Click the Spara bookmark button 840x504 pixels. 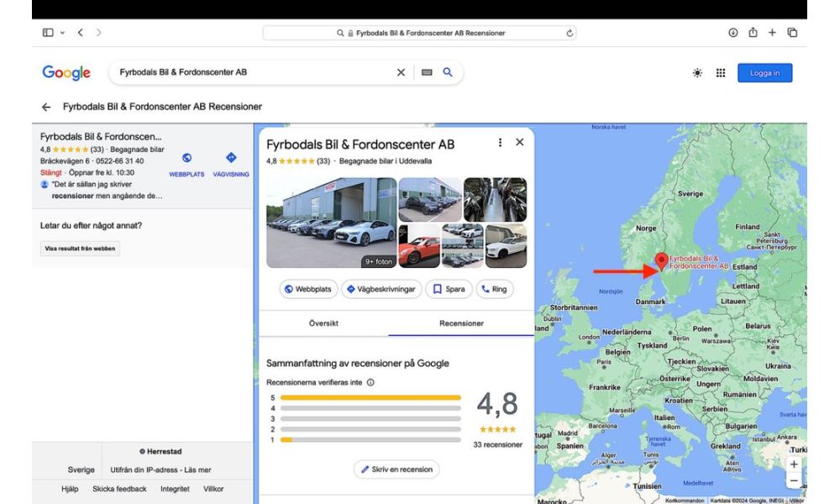tap(449, 289)
